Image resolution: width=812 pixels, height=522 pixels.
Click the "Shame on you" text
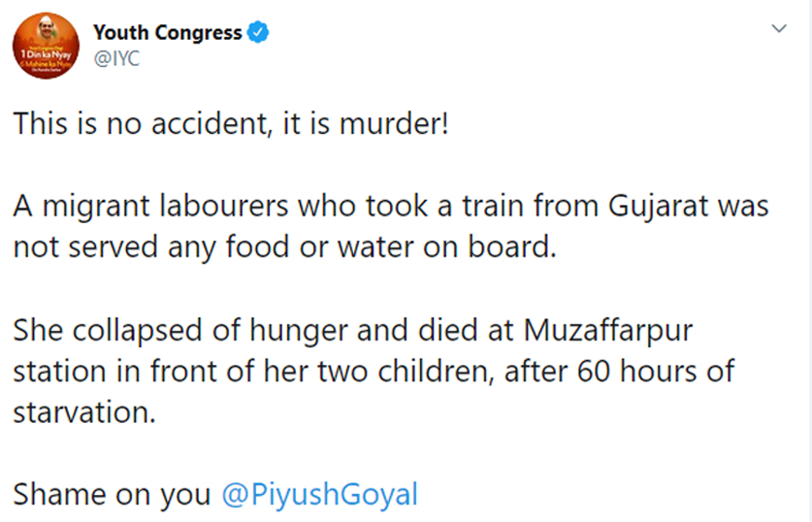[x=112, y=494]
